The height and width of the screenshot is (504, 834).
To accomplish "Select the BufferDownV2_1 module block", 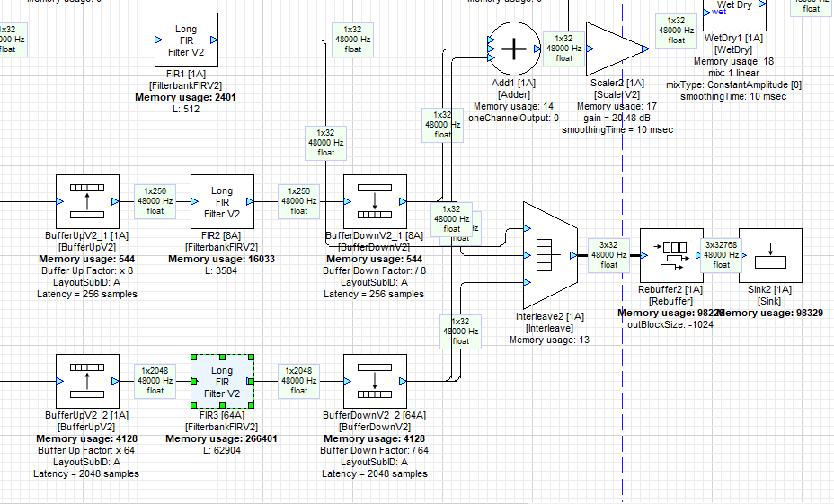I will pyautogui.click(x=375, y=201).
